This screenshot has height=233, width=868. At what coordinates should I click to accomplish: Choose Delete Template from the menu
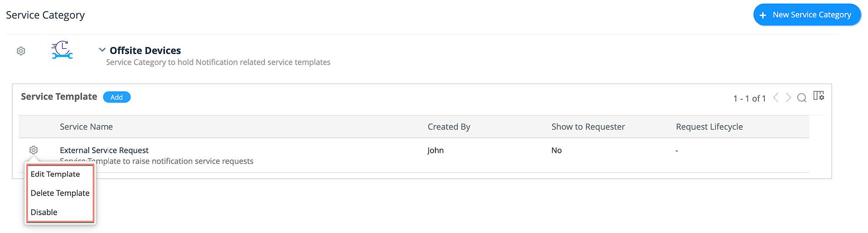pyautogui.click(x=60, y=193)
